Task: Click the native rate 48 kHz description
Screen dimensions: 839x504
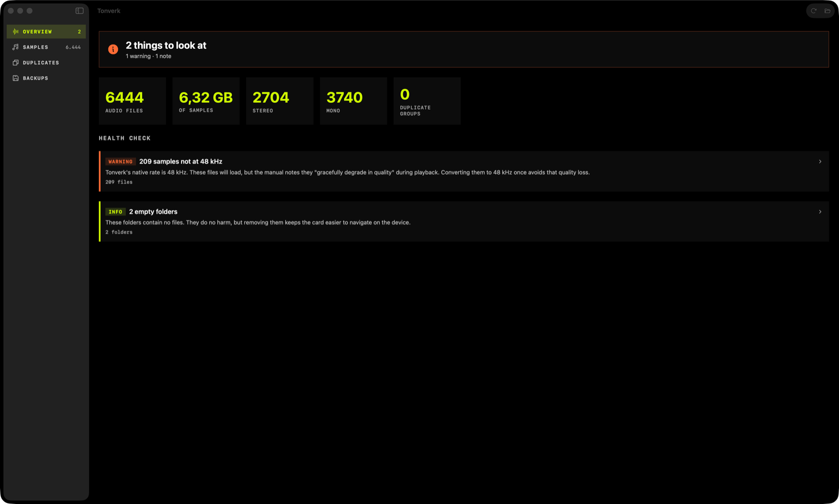Action: click(348, 172)
